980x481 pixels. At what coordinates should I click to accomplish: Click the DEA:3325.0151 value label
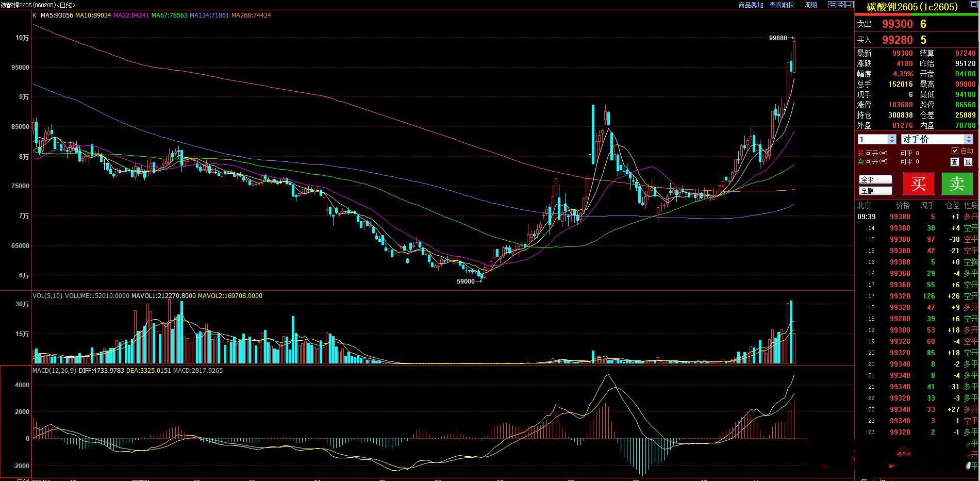tap(148, 371)
